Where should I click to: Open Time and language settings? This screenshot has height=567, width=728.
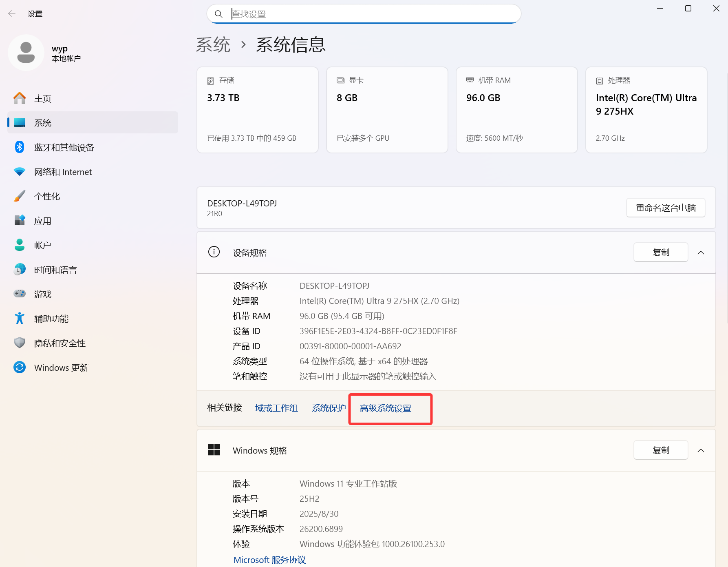point(55,270)
